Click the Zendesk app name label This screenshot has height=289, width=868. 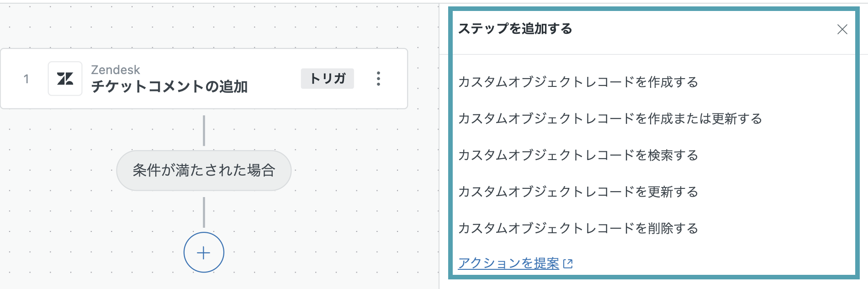tap(116, 70)
